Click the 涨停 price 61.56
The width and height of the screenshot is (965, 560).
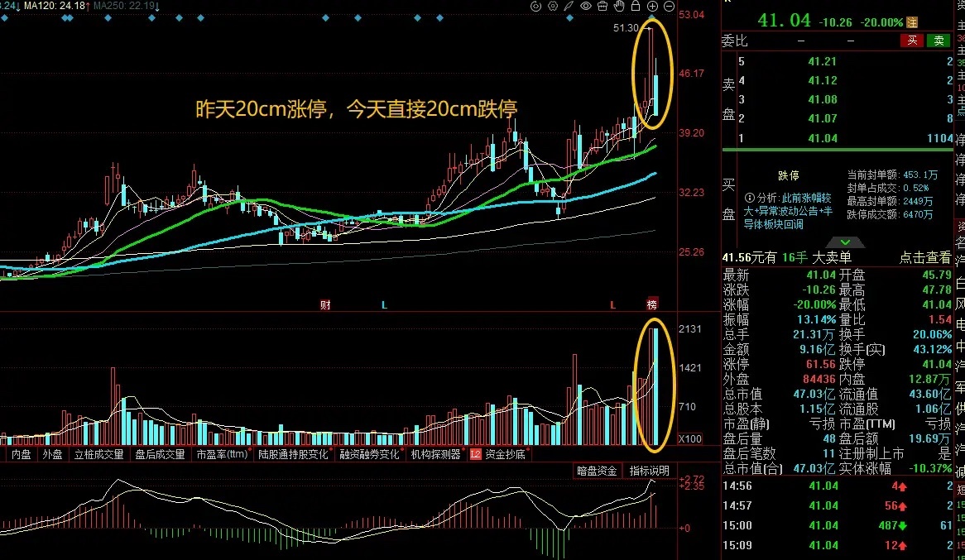click(x=821, y=364)
